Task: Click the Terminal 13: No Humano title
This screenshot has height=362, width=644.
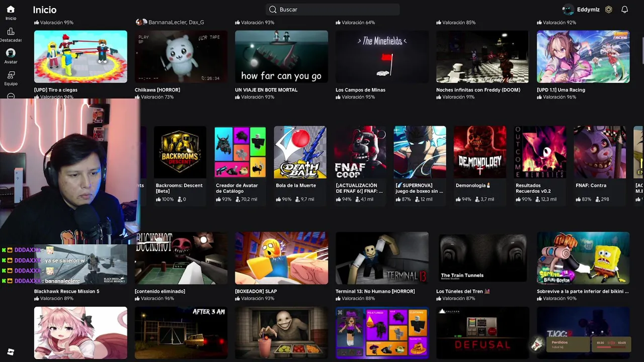Action: coord(375,291)
